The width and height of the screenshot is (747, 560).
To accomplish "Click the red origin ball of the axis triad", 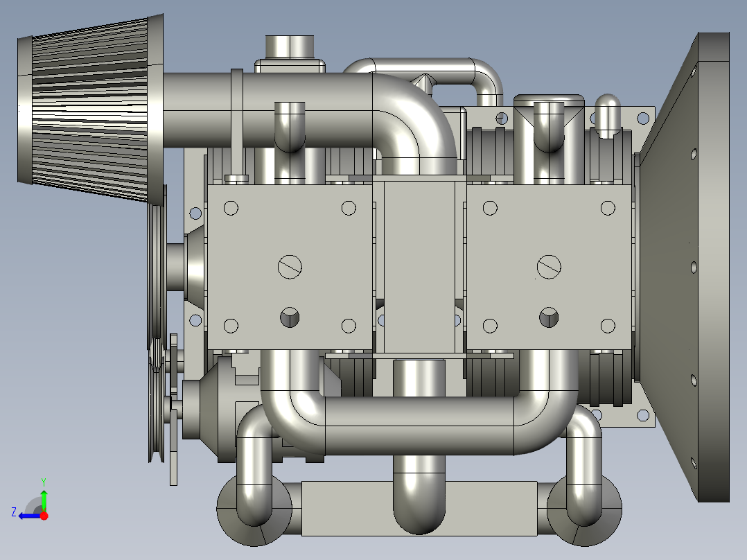I will coord(44,516).
